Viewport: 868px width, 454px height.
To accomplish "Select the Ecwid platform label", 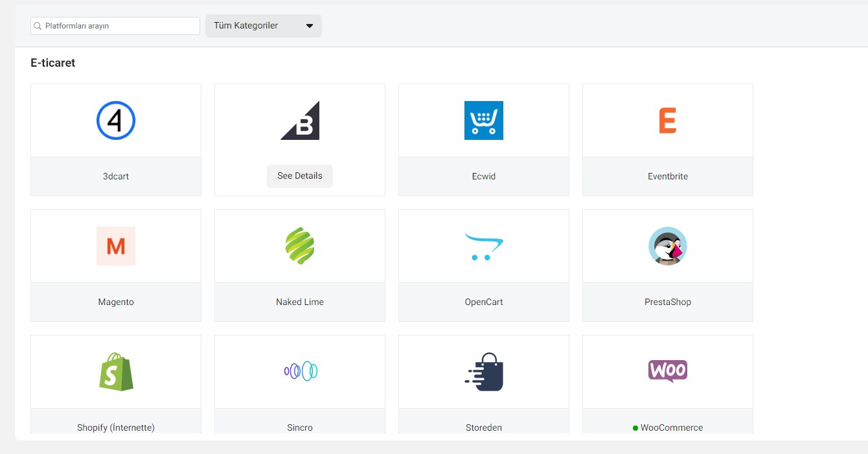I will pyautogui.click(x=484, y=176).
